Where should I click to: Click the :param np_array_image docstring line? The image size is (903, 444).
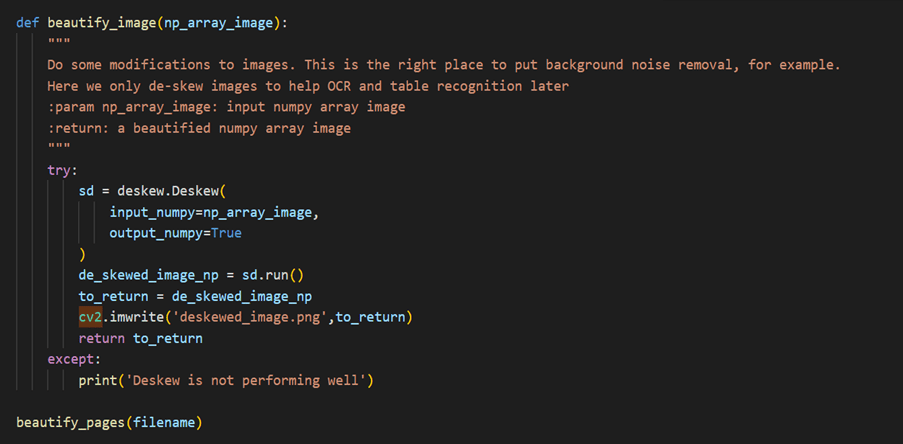(226, 107)
